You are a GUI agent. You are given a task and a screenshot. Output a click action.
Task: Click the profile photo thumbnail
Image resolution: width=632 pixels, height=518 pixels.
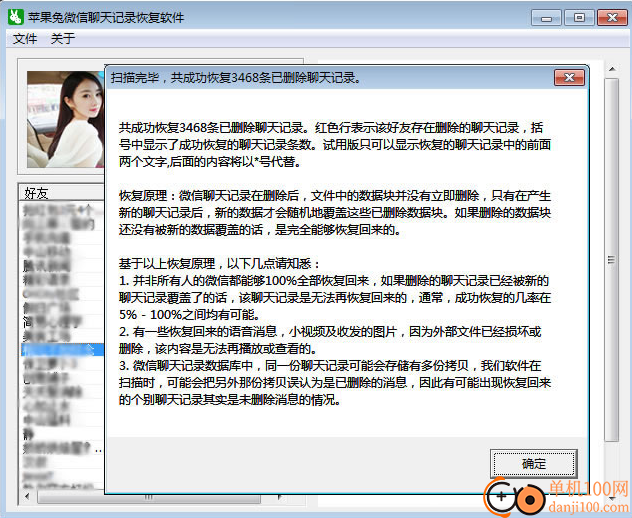[x=66, y=119]
